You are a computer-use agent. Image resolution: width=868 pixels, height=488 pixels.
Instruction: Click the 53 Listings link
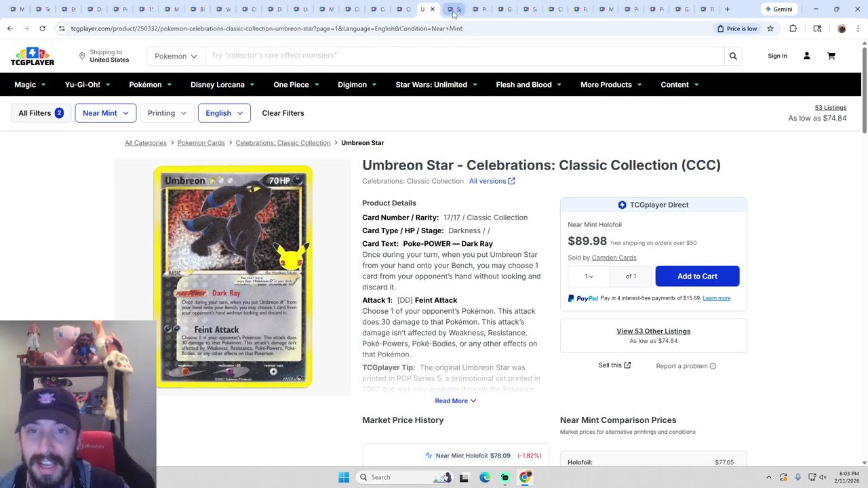pos(831,108)
